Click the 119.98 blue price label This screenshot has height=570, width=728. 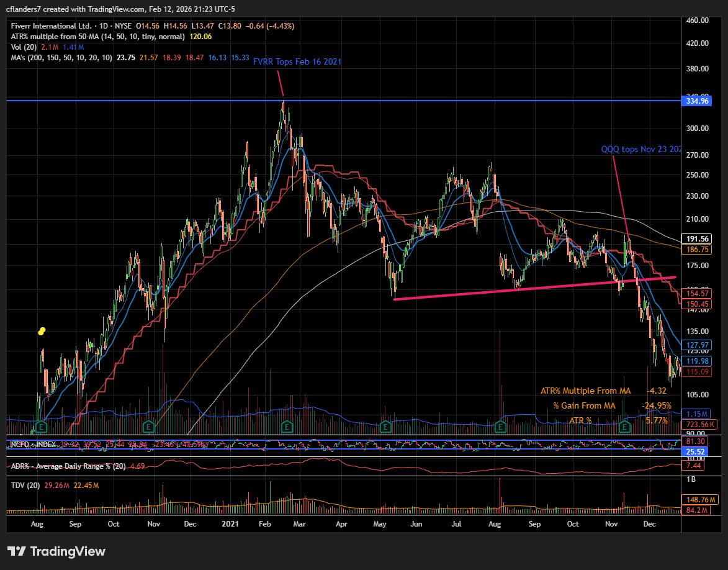696,361
